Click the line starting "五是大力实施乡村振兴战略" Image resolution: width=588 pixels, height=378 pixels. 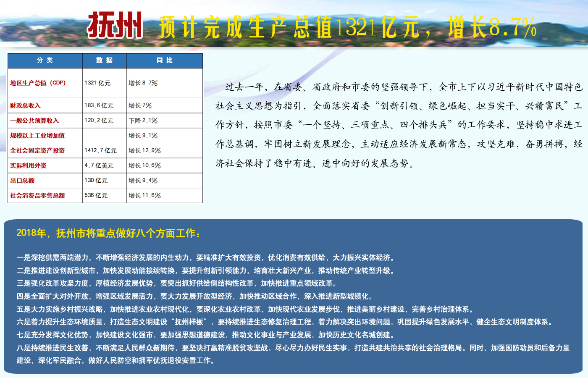[246, 309]
